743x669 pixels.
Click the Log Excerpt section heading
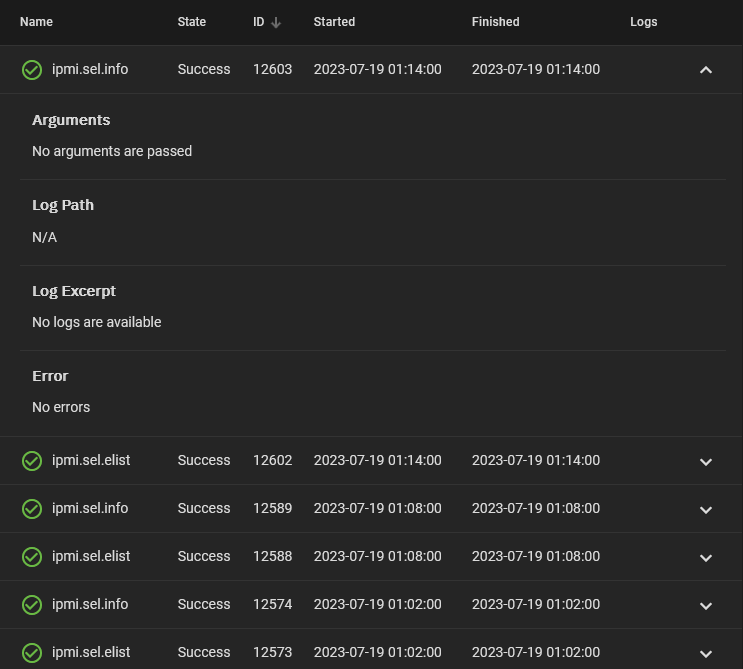[x=74, y=291]
